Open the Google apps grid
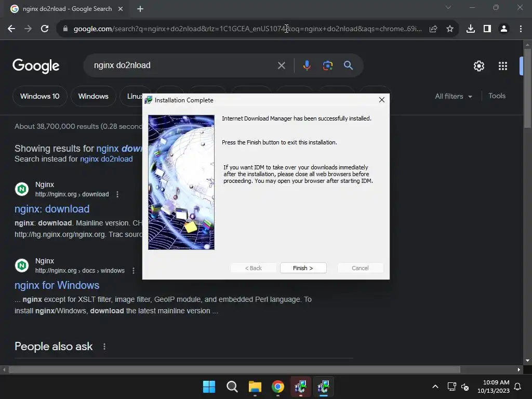Image resolution: width=532 pixels, height=399 pixels. pos(503,66)
